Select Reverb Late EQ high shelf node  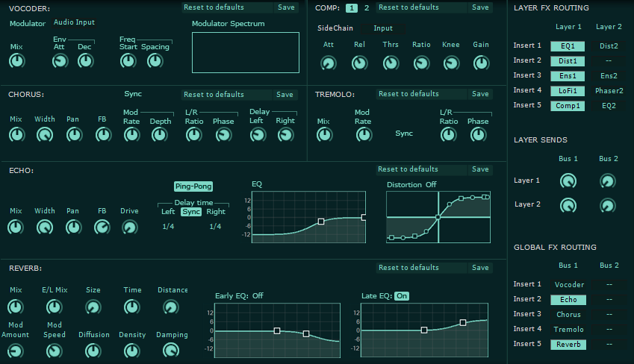coord(463,322)
